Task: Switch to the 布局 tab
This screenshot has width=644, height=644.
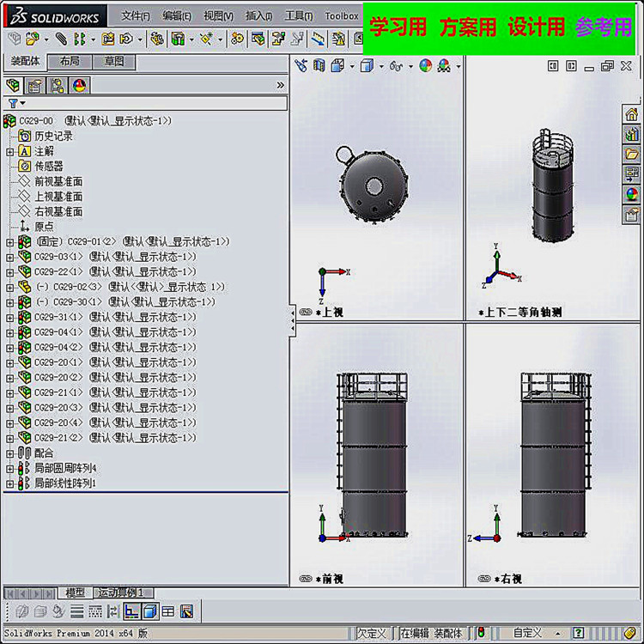Action: pos(70,62)
